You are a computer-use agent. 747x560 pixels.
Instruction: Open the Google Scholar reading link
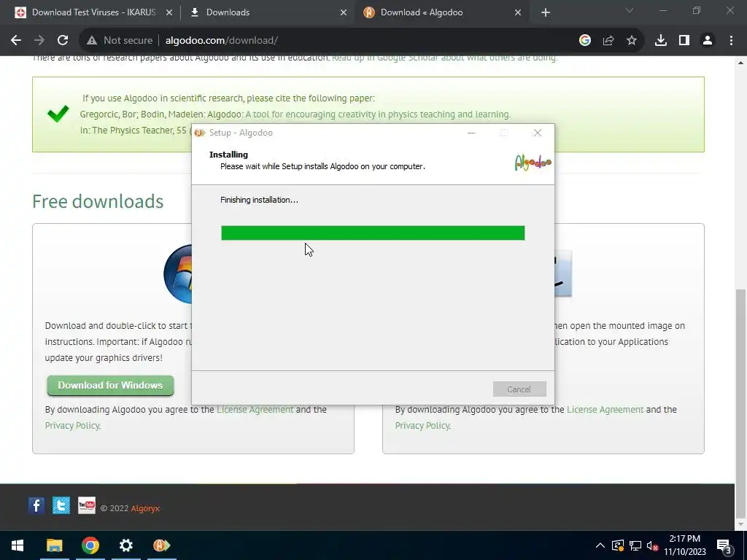pos(444,58)
